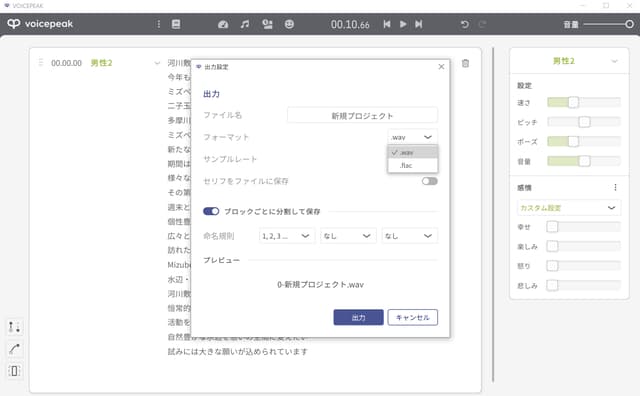
Task: Click the pitch curve tool in left sidebar
Action: click(14, 349)
